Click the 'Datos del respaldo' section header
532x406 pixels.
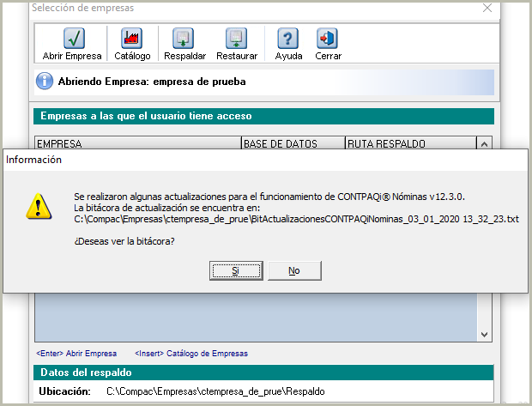pos(263,373)
